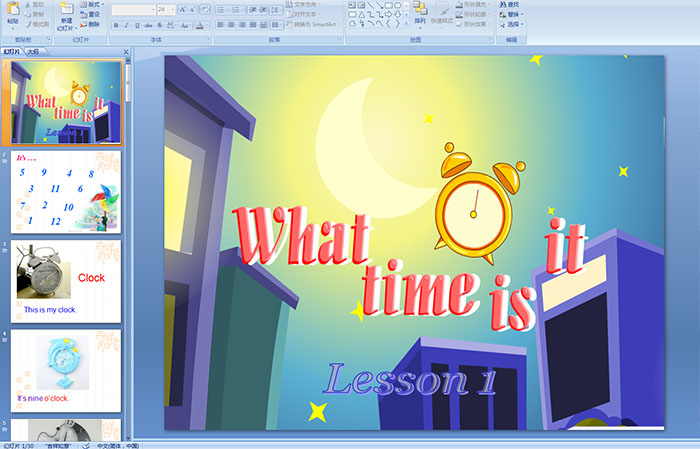700x449 pixels.
Task: Open Text Direction (文字方向) menu
Action: (x=302, y=4)
